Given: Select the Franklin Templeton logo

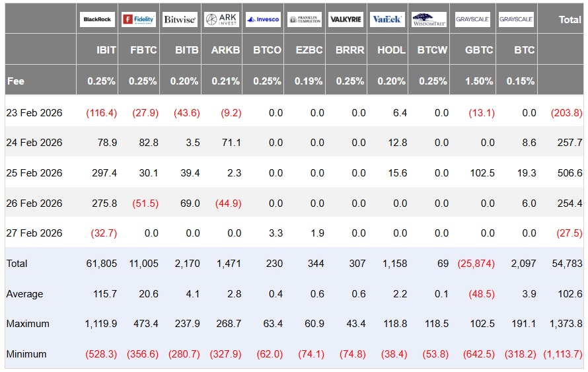Looking at the screenshot, I should [305, 20].
